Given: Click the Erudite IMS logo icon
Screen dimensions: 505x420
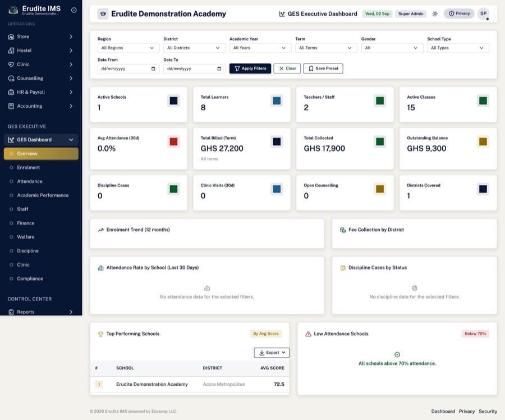Looking at the screenshot, I should coord(13,10).
